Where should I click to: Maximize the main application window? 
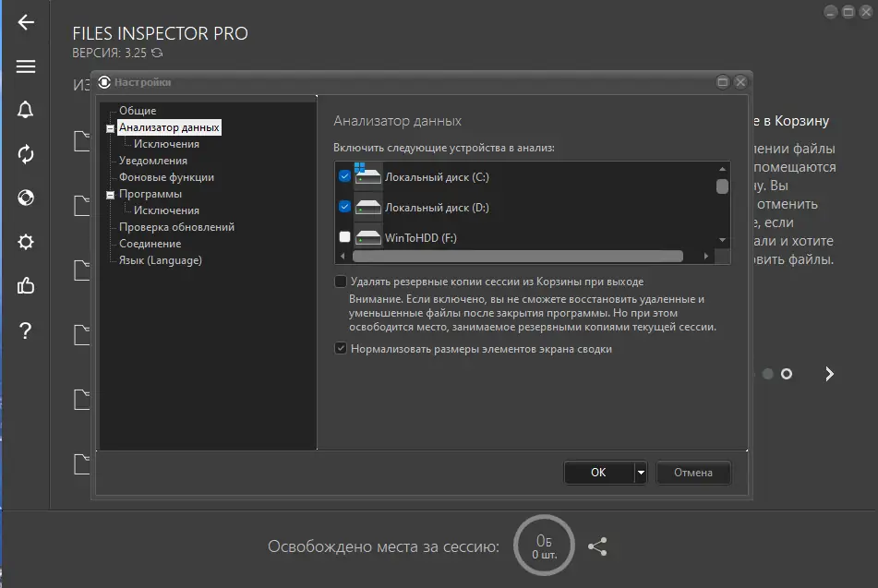point(848,12)
